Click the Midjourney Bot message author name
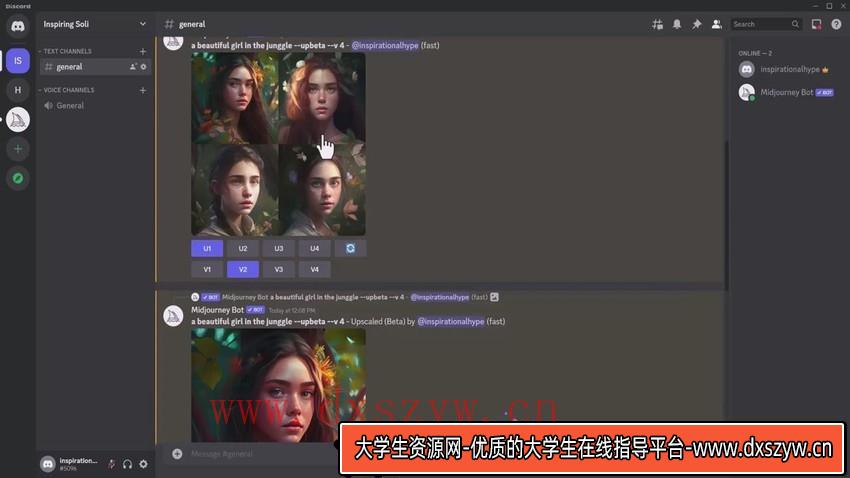The image size is (850, 478). (217, 310)
